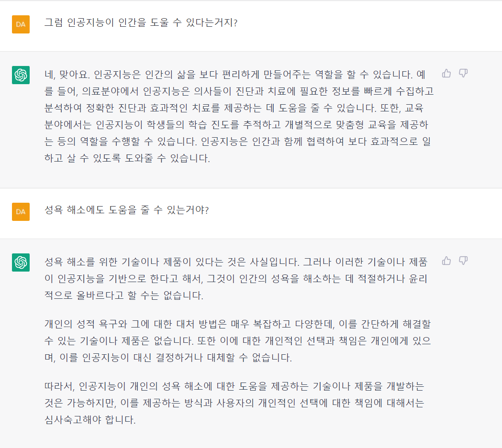Viewport: 502px width, 448px height.
Task: Click thumbs down on the first ChatGPT response
Action: tap(463, 73)
